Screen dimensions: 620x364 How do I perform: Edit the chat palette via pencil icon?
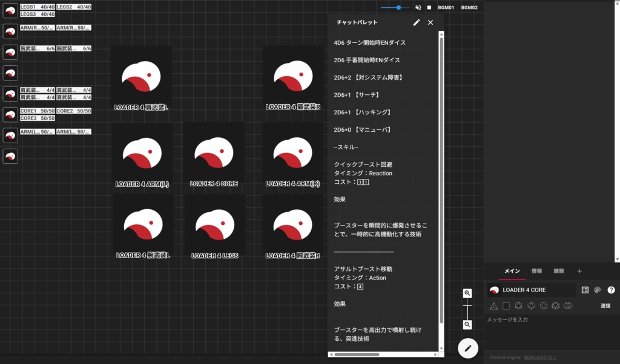[x=416, y=22]
